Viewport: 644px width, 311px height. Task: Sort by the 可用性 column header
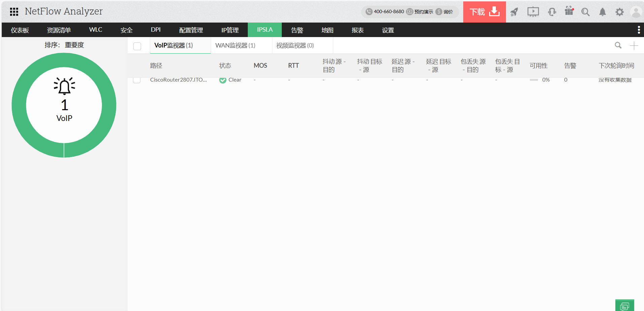click(x=539, y=66)
